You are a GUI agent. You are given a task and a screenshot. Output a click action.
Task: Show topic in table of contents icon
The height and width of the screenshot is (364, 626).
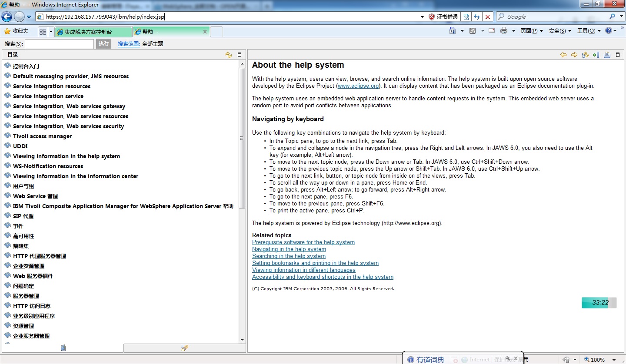pos(585,55)
